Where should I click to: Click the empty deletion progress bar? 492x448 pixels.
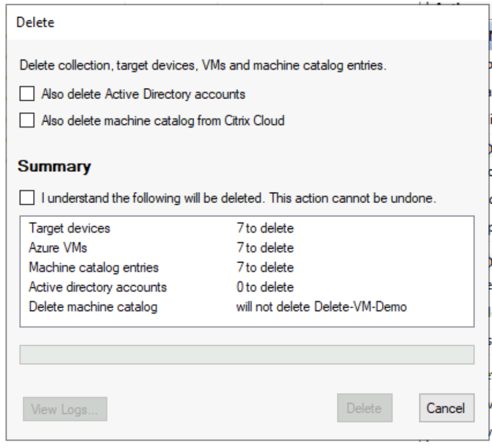point(247,355)
